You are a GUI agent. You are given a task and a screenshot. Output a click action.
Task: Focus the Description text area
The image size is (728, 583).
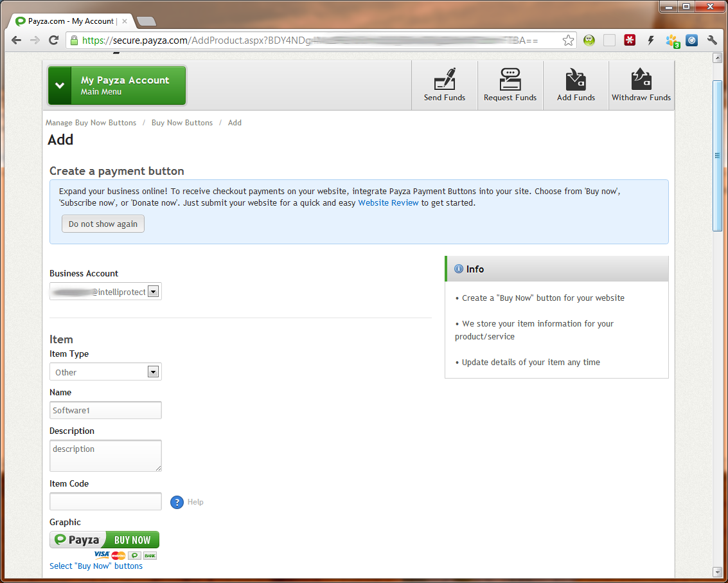(106, 456)
